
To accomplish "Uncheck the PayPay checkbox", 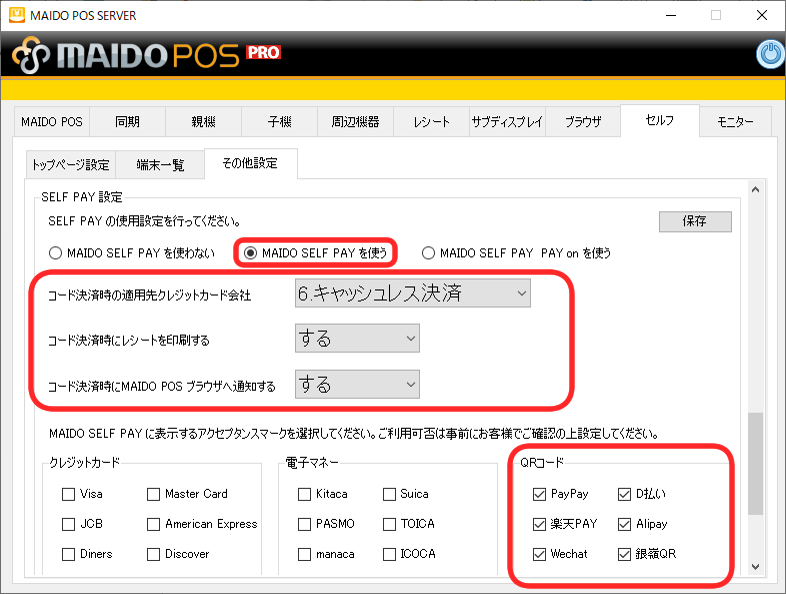I will point(539,494).
